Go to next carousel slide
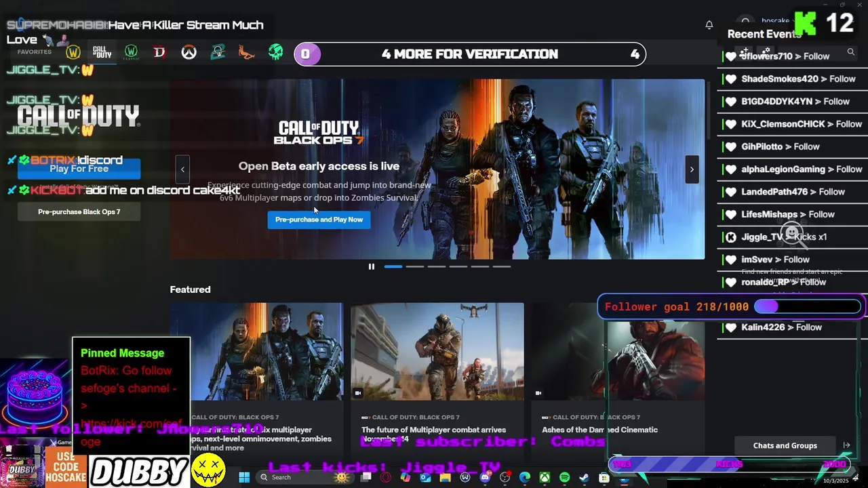Screen dimensions: 868x488 click(x=692, y=169)
